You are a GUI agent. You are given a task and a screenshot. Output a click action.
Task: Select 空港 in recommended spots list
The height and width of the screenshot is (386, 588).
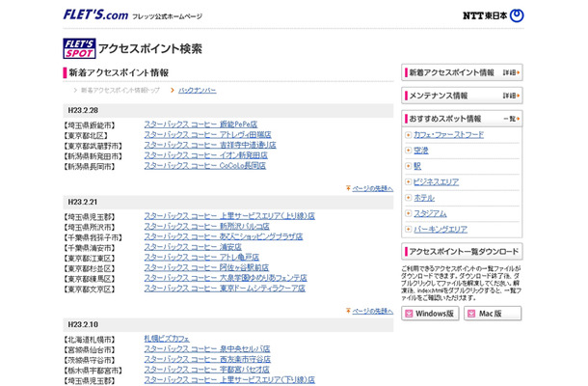tap(421, 151)
